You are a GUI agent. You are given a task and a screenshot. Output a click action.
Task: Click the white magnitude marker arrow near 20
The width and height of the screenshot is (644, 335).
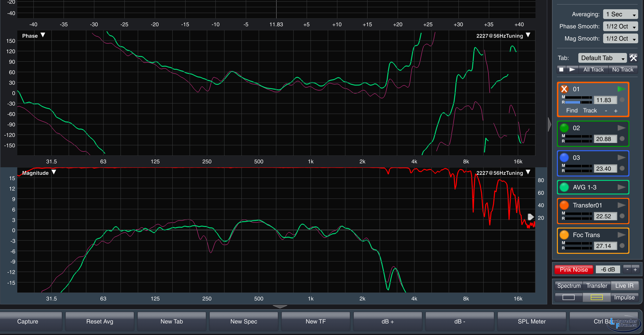(530, 217)
